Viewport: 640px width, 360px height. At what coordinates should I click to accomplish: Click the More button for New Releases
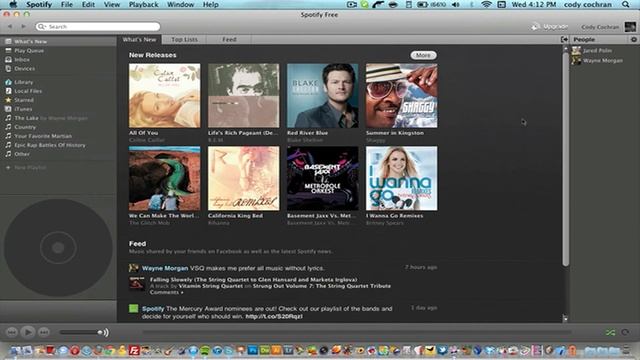tap(423, 55)
